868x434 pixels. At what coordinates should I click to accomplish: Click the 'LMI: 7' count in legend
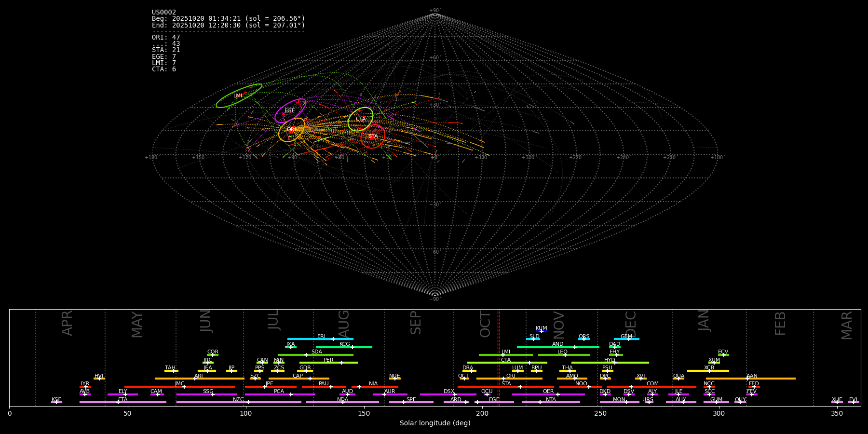164,63
